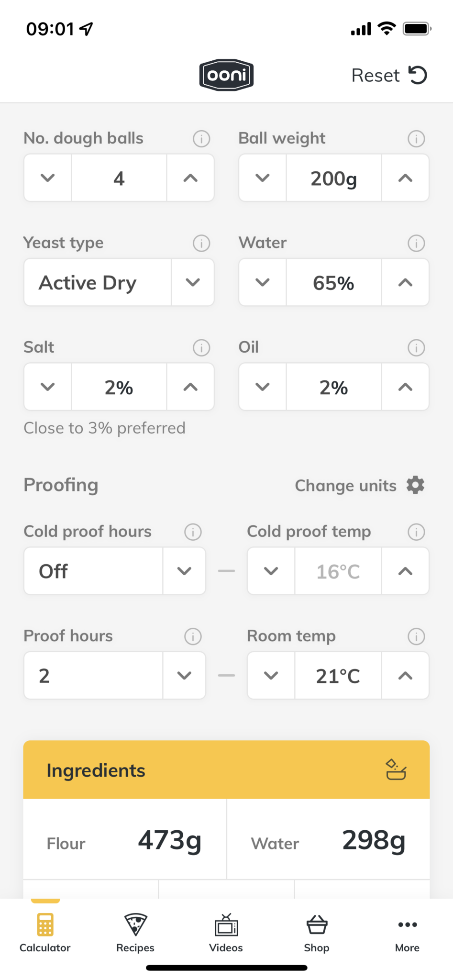Screen dimensions: 453x980
Task: Expand the Cold proof hours dropdown
Action: tap(184, 571)
